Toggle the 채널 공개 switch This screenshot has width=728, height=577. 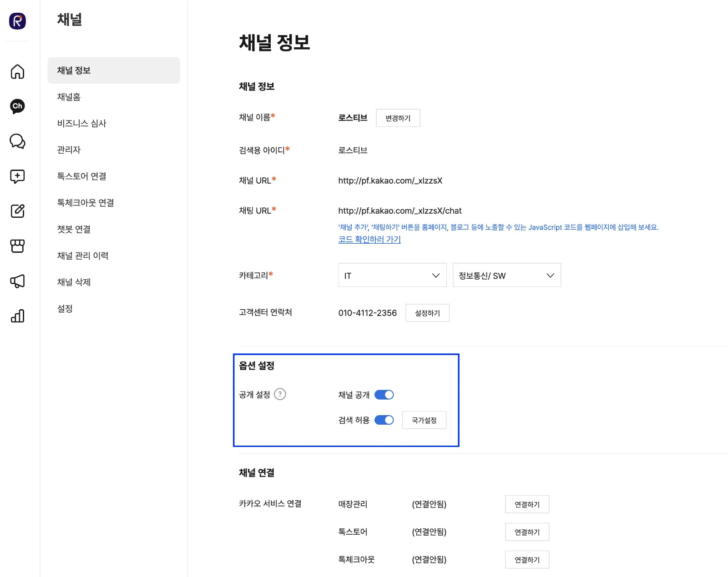(384, 395)
